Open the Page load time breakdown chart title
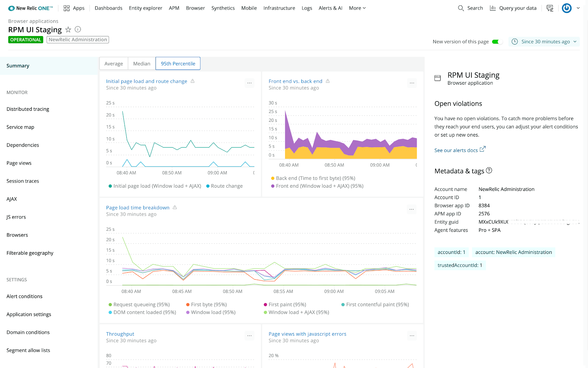 pyautogui.click(x=138, y=208)
